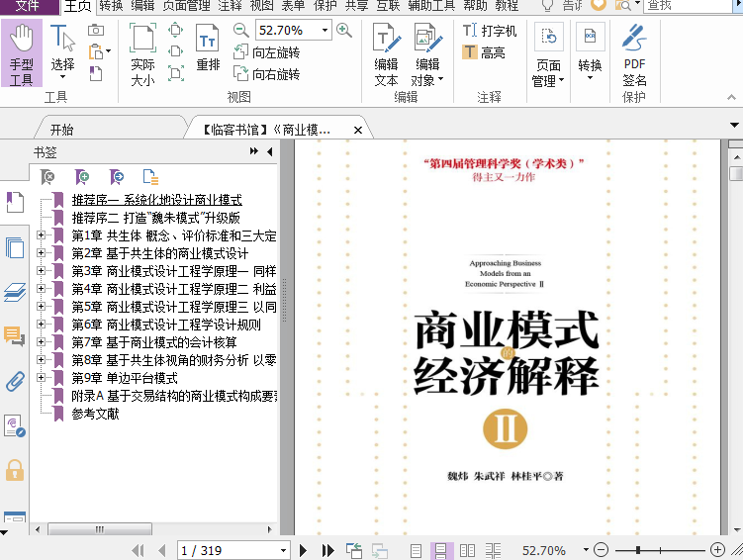
Task: Enable facing pages view mode
Action: [467, 551]
